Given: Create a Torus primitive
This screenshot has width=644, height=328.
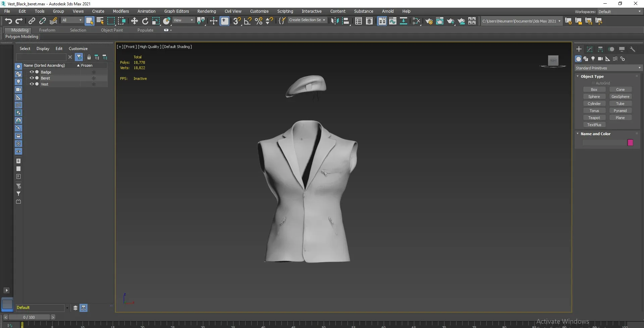Looking at the screenshot, I should pyautogui.click(x=594, y=111).
